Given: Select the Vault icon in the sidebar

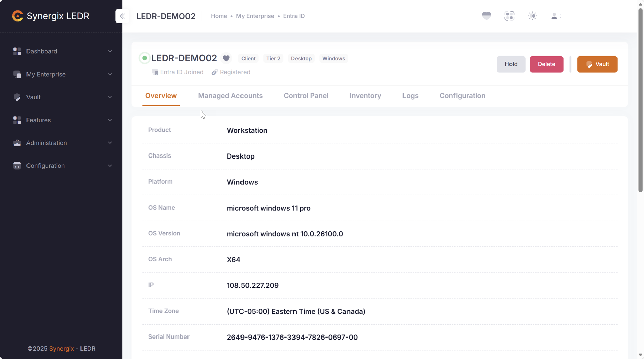Looking at the screenshot, I should coord(17,97).
